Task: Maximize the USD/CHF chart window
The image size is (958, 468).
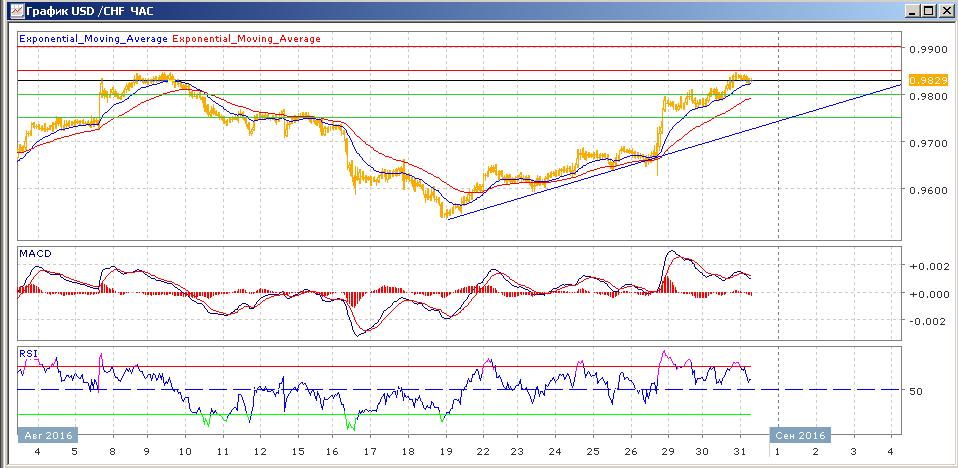Action: click(x=928, y=10)
